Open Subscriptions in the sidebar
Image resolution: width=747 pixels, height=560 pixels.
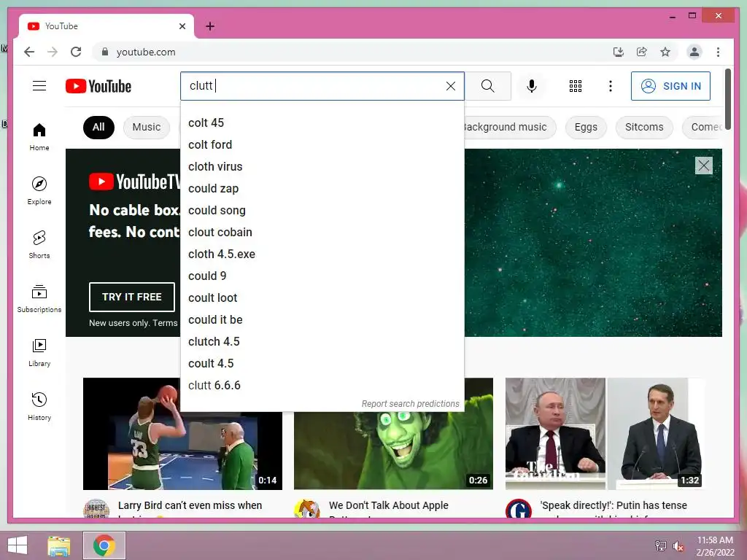pos(39,298)
